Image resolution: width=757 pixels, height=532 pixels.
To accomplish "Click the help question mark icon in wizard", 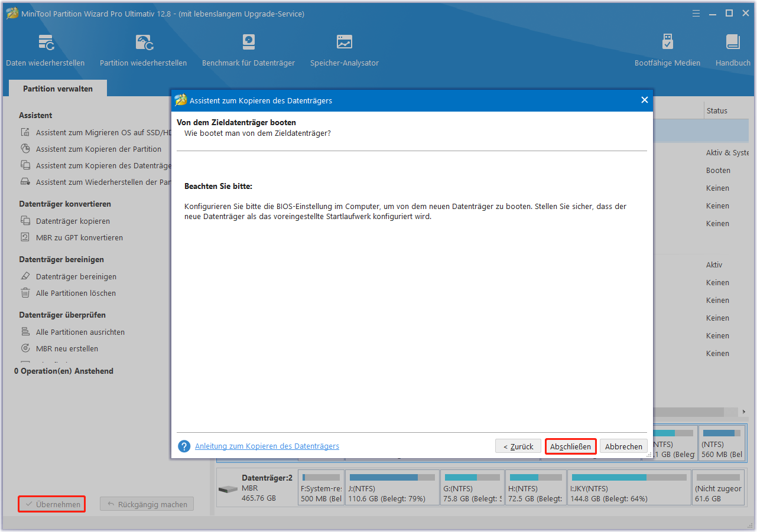I will click(184, 446).
